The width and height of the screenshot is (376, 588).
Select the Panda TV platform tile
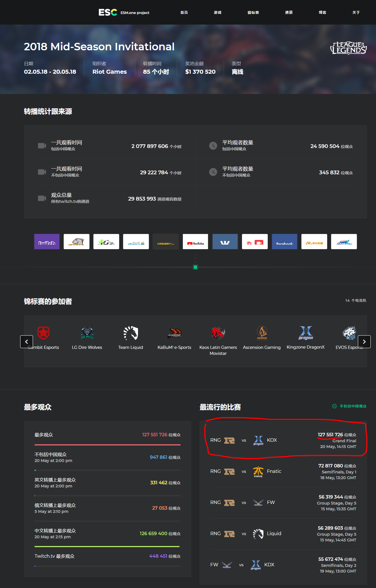(x=106, y=242)
